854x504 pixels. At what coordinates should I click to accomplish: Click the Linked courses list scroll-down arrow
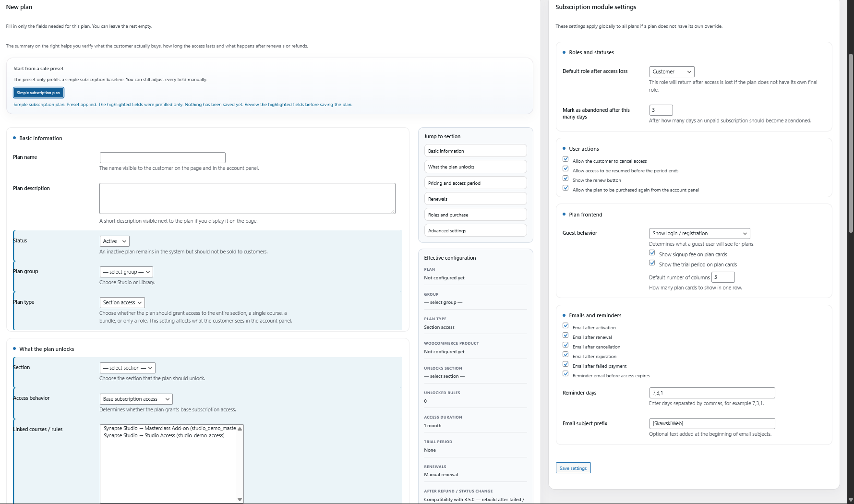point(240,499)
